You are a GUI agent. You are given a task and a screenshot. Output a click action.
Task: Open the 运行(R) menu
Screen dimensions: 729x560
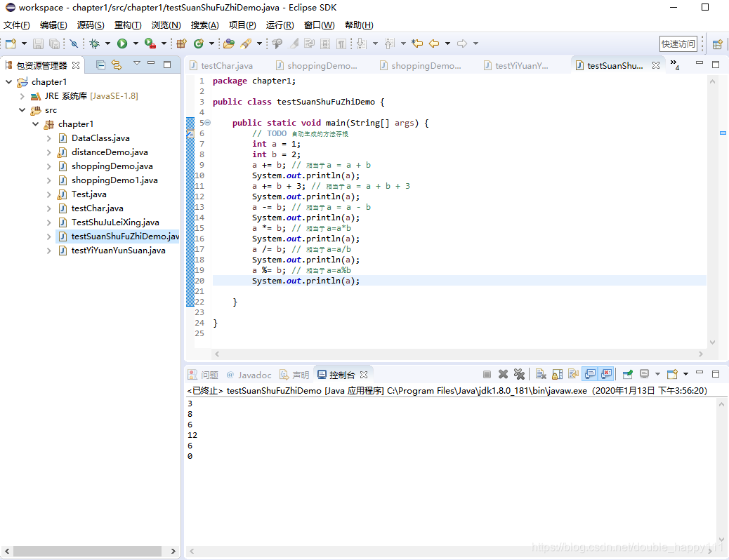pos(280,25)
